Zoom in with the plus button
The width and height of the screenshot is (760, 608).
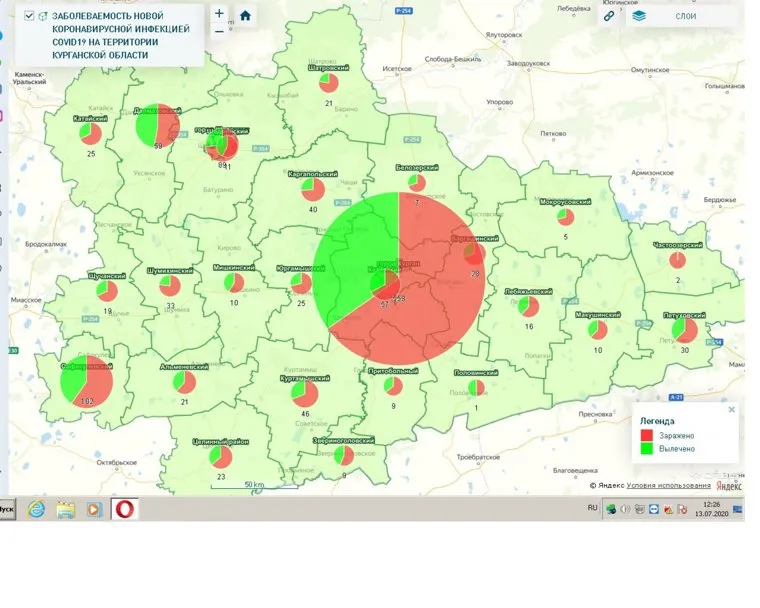click(x=219, y=14)
